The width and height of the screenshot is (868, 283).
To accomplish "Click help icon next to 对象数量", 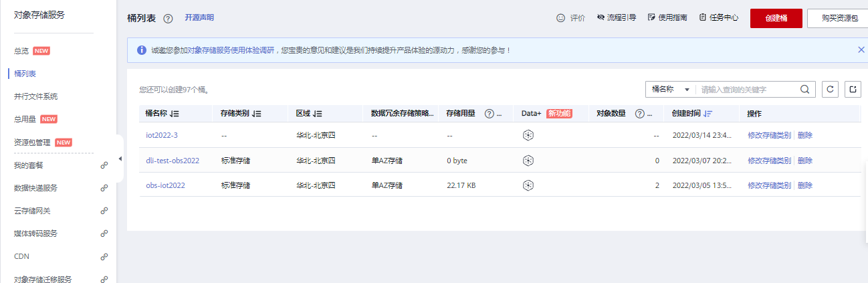I will click(x=639, y=114).
